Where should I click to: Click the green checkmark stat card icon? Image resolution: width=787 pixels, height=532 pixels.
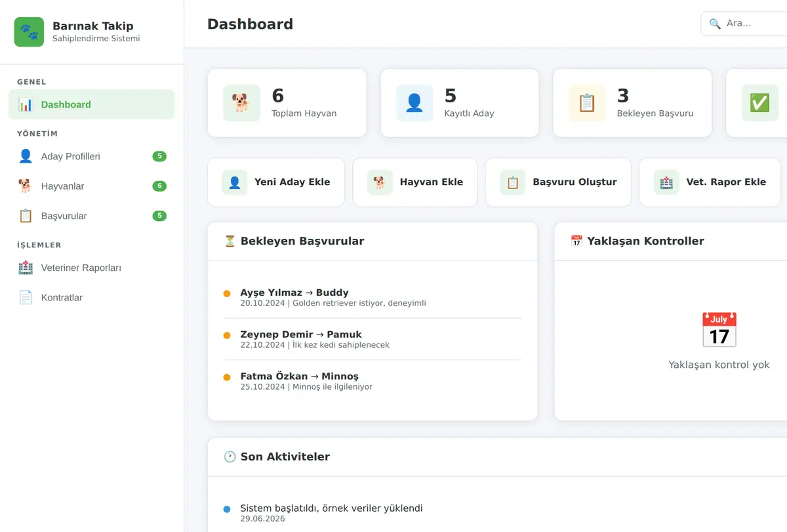(760, 103)
